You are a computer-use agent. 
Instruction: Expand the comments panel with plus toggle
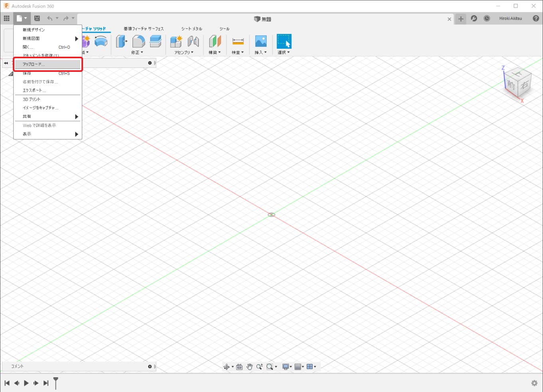pos(150,366)
